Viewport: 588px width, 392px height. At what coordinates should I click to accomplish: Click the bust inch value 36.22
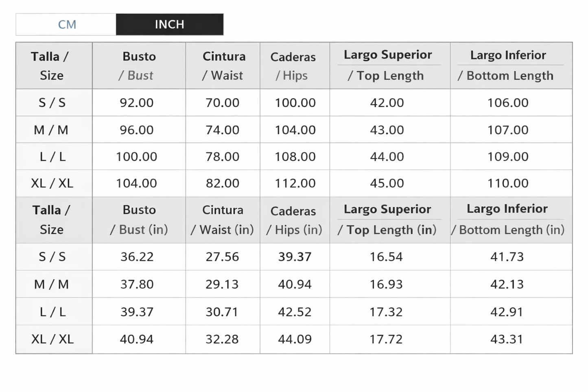click(137, 257)
